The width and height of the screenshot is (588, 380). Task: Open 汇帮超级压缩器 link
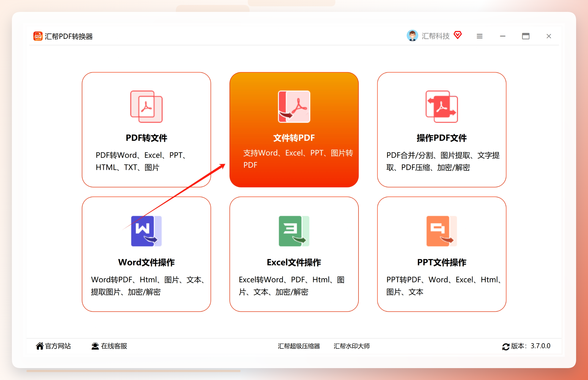point(299,346)
